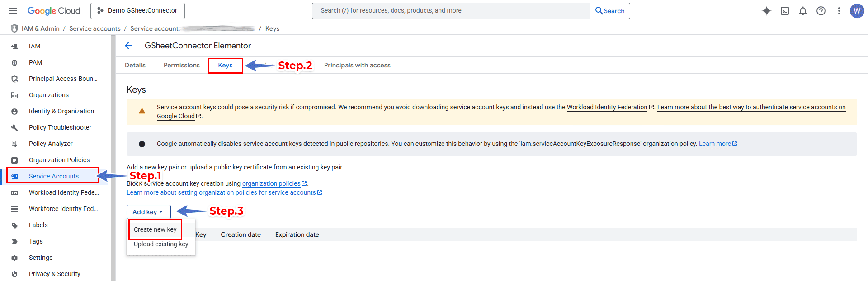Click the Search button
The height and width of the screenshot is (281, 868).
tap(610, 11)
